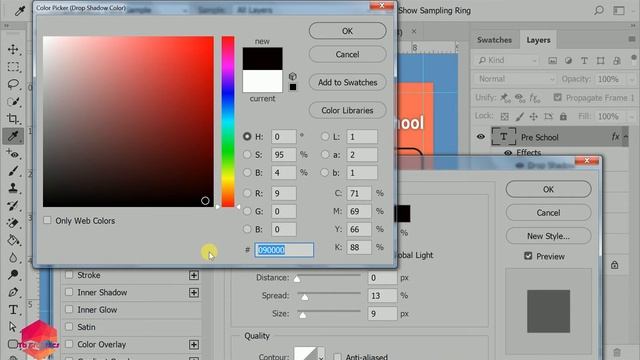The height and width of the screenshot is (360, 640).
Task: Select the Quick Selection tool
Action: pyautogui.click(x=13, y=102)
